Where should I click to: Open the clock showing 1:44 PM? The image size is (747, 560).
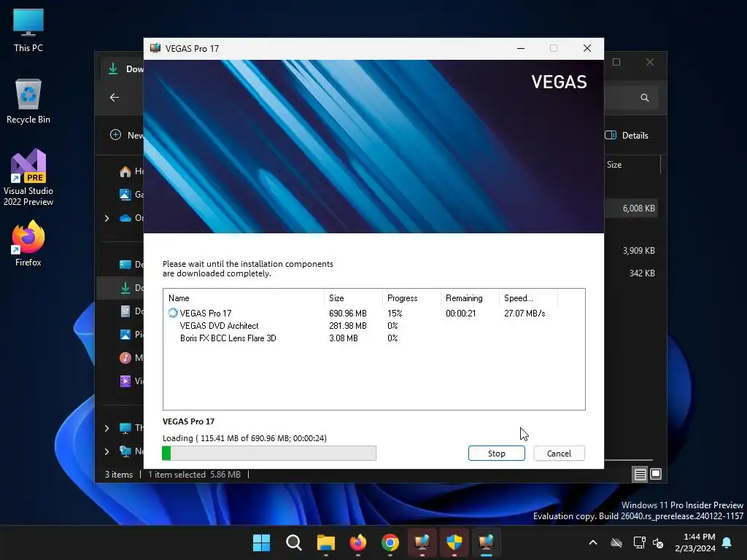pos(695,542)
